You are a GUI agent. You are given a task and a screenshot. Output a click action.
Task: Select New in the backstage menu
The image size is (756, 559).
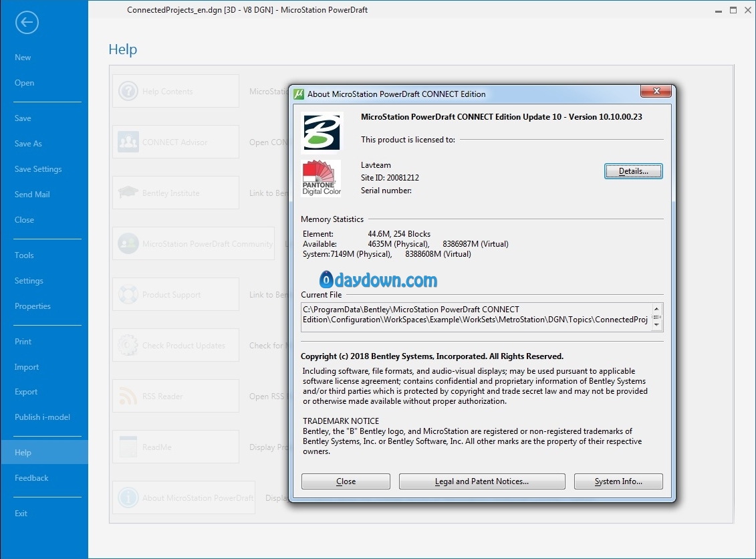[23, 58]
